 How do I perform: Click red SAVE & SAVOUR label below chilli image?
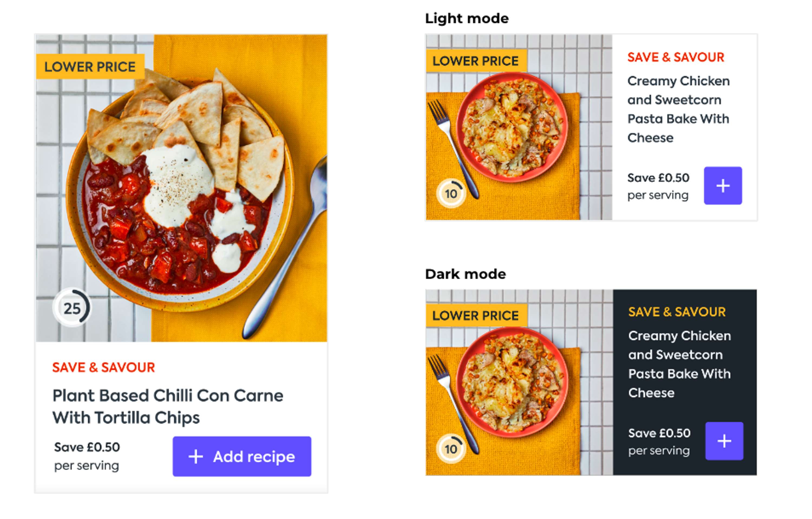coord(103,367)
